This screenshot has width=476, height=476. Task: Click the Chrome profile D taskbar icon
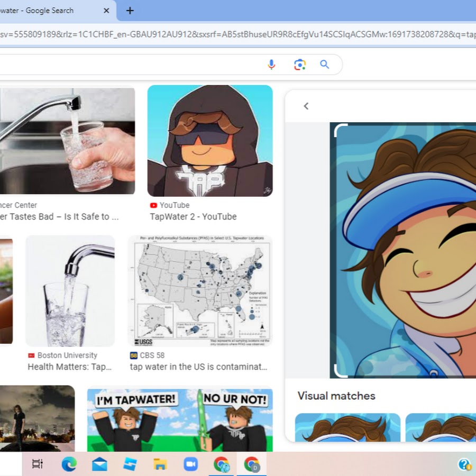coord(252,464)
